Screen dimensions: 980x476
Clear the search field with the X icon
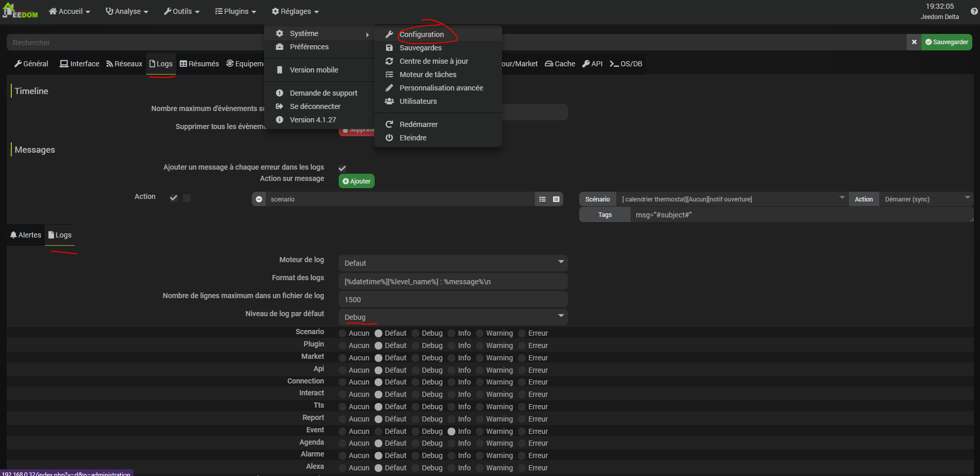914,42
